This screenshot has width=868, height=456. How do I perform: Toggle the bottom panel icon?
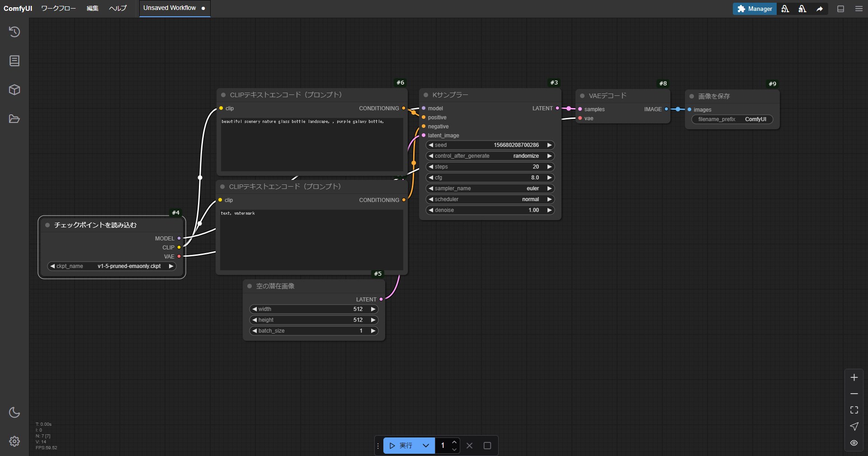coord(840,9)
